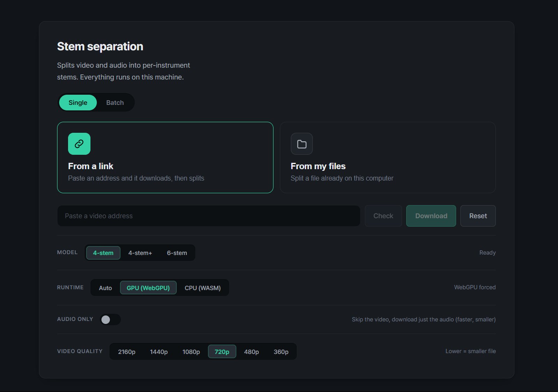Select the 6-stem model
Image resolution: width=558 pixels, height=392 pixels.
177,253
